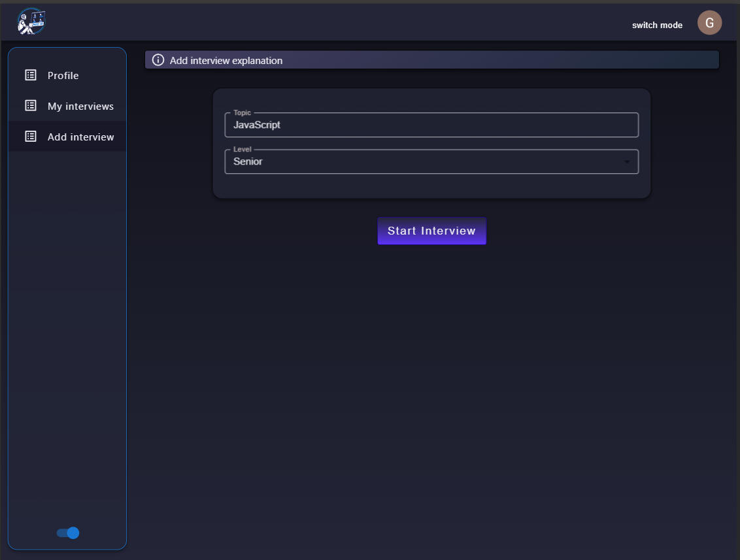Select the Profile icon in the sidebar

click(30, 74)
